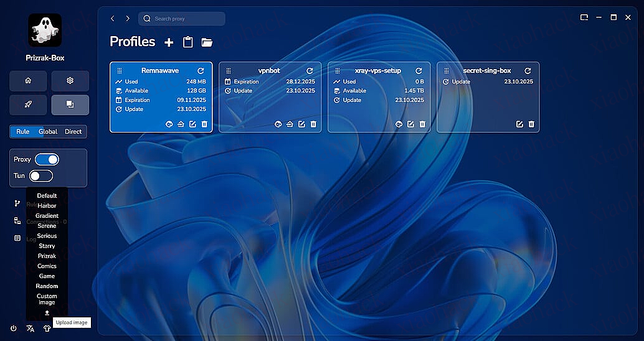The width and height of the screenshot is (644, 341).
Task: Delete the vpnbot profile
Action: point(313,124)
